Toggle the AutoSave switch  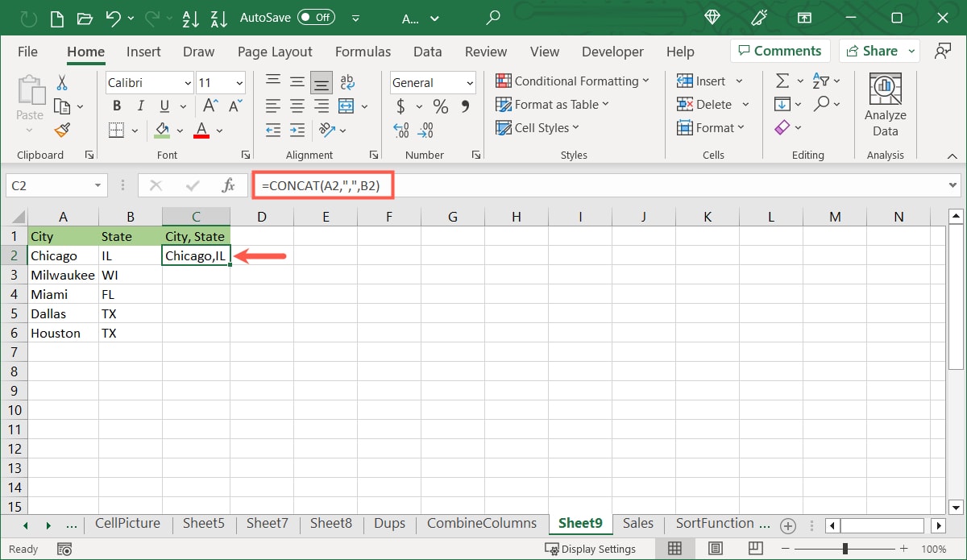(x=317, y=17)
